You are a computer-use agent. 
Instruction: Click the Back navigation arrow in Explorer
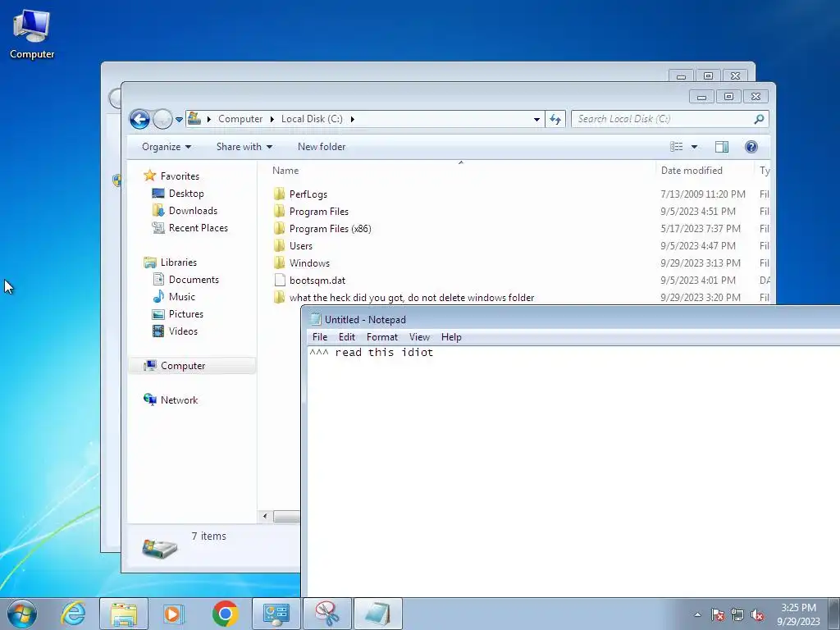point(139,119)
